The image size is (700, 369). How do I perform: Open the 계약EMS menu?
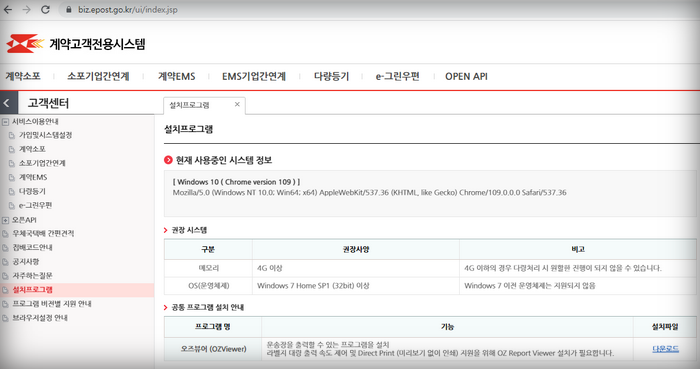177,76
